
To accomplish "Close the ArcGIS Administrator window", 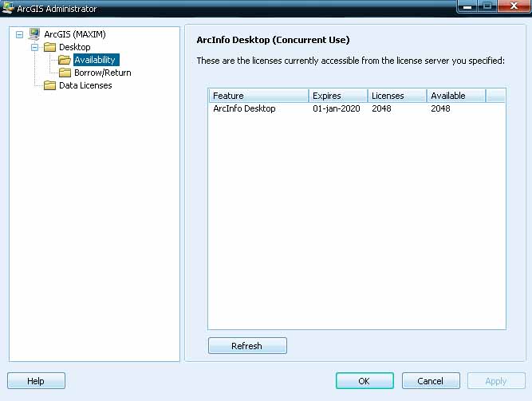I will click(514, 6).
